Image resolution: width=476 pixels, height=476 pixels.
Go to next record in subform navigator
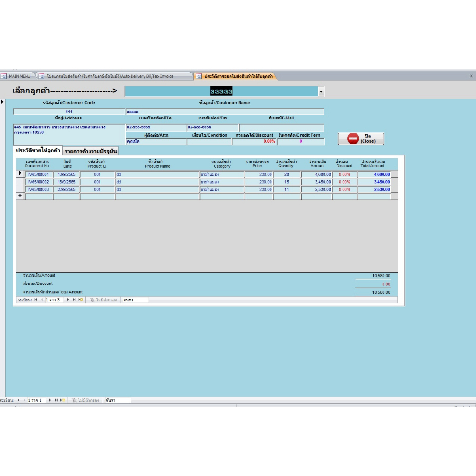pos(68,300)
